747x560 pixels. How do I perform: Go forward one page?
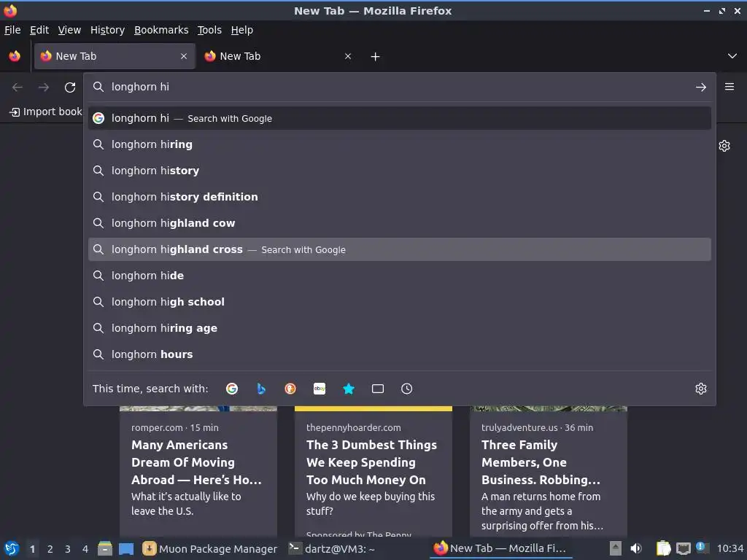tap(44, 87)
